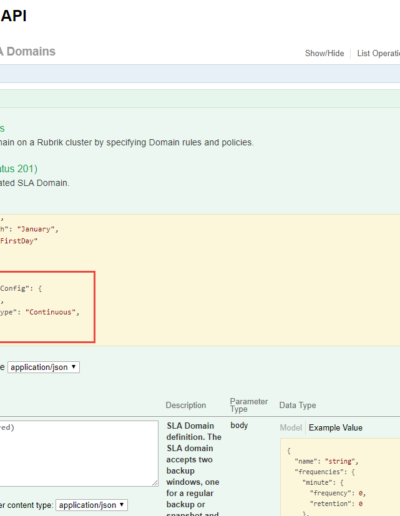Viewport: 400px width, 516px height.
Task: Click the SLA Domains section heading
Action: 28,52
